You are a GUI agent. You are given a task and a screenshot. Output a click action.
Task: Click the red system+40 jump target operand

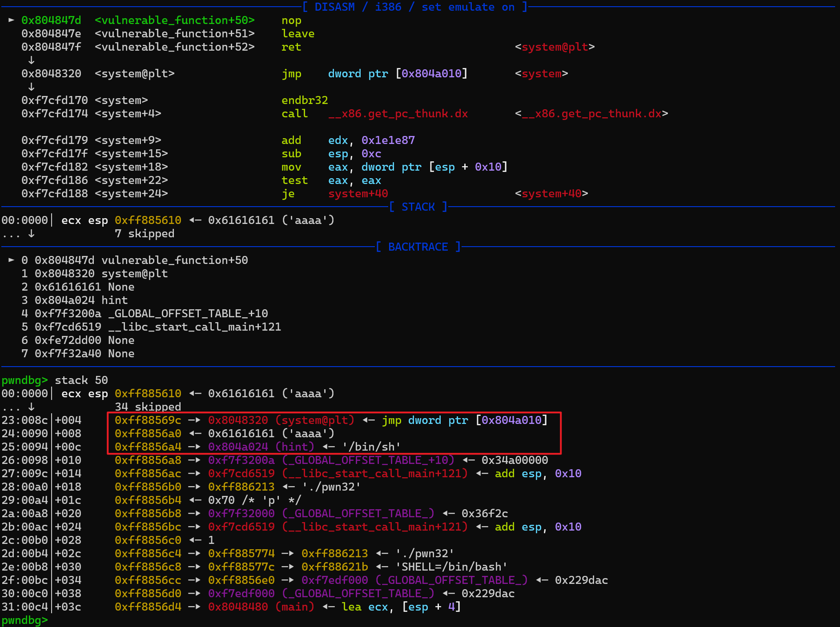(x=358, y=194)
